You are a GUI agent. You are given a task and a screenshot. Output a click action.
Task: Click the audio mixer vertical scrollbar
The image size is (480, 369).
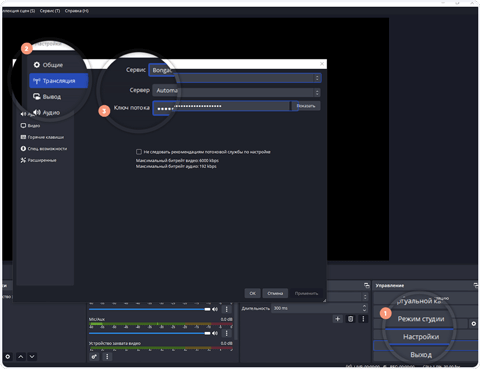coord(236,322)
